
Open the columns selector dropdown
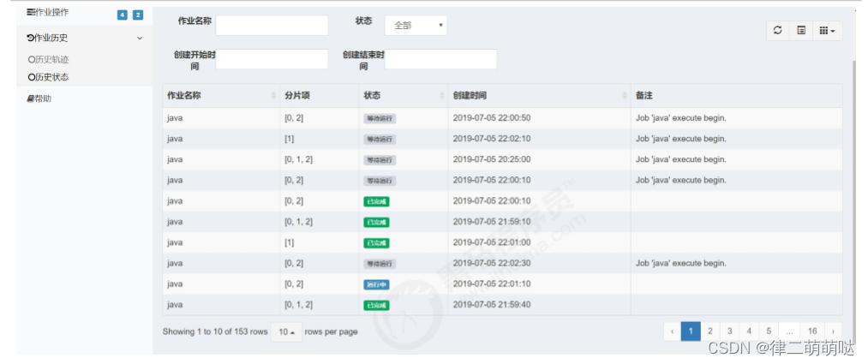tap(828, 31)
